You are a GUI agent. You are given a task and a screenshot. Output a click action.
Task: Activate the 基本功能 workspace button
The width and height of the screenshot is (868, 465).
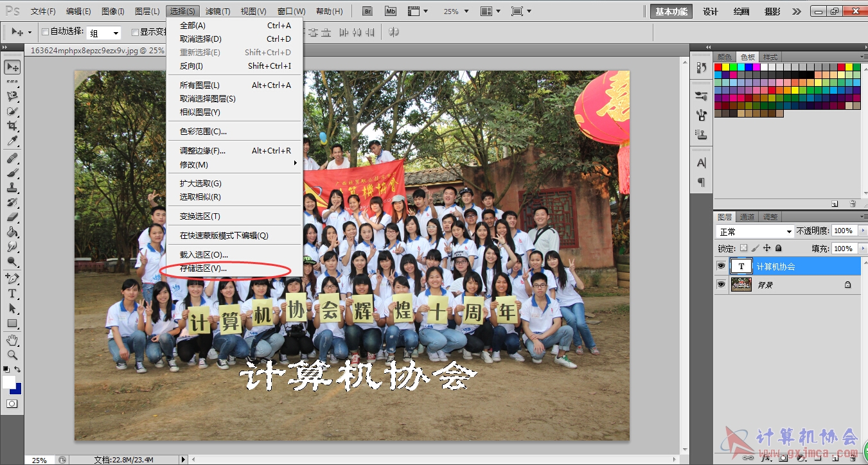point(671,12)
